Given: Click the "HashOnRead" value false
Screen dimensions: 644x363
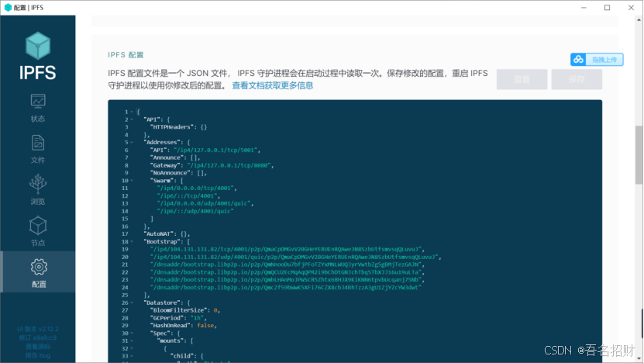Looking at the screenshot, I should click(x=205, y=326).
